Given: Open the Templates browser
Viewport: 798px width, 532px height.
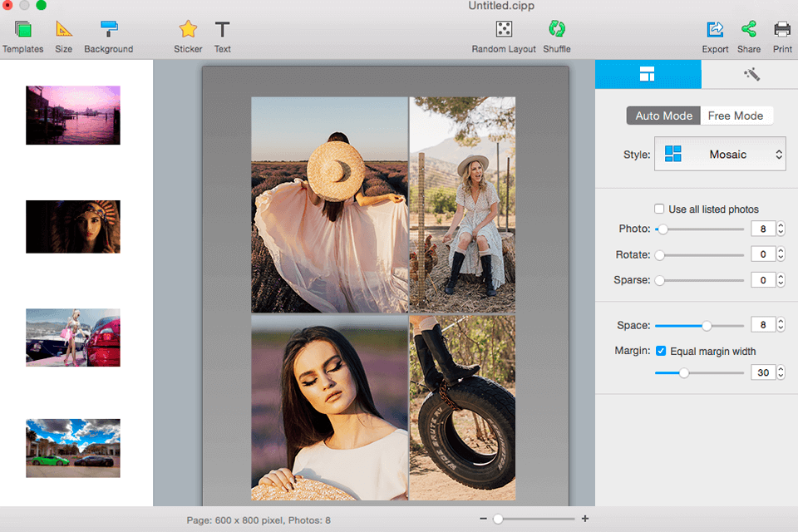Looking at the screenshot, I should 22,33.
